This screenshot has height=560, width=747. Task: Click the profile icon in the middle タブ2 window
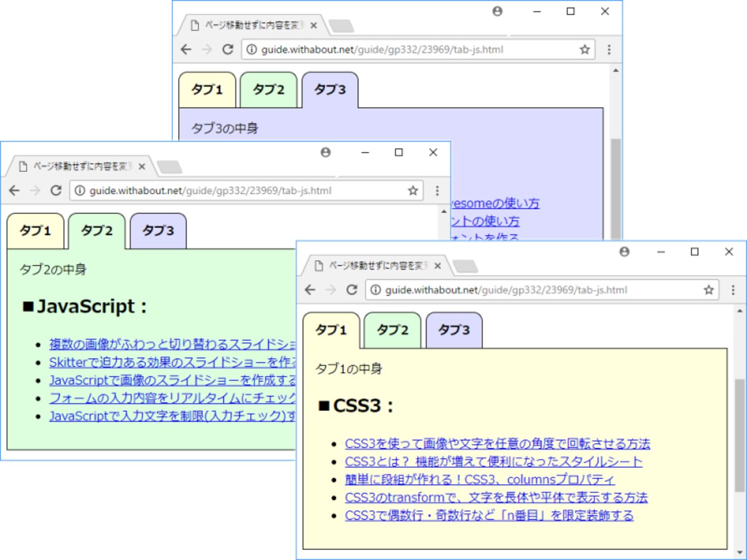point(325,152)
